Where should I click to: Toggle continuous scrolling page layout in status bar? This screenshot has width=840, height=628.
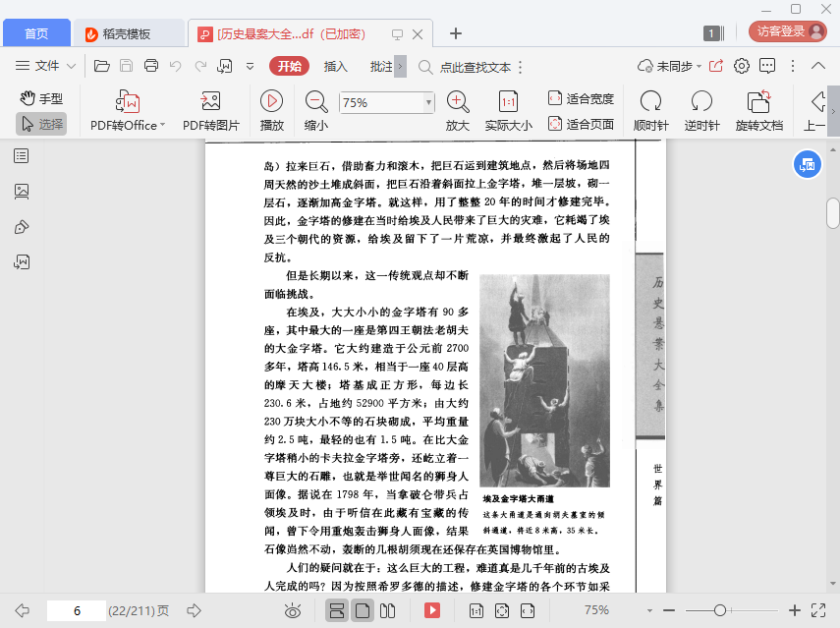(x=337, y=610)
